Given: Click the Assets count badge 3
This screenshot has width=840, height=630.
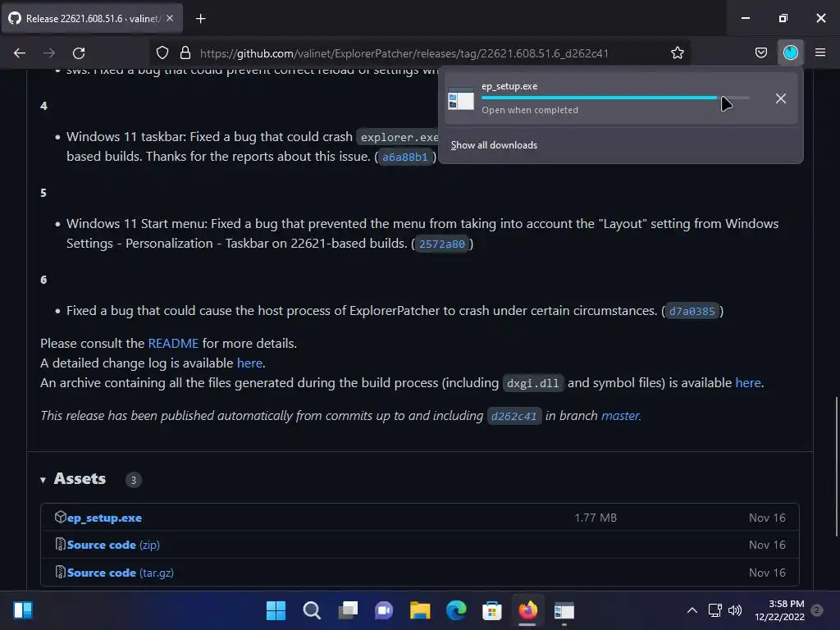Looking at the screenshot, I should pos(134,480).
